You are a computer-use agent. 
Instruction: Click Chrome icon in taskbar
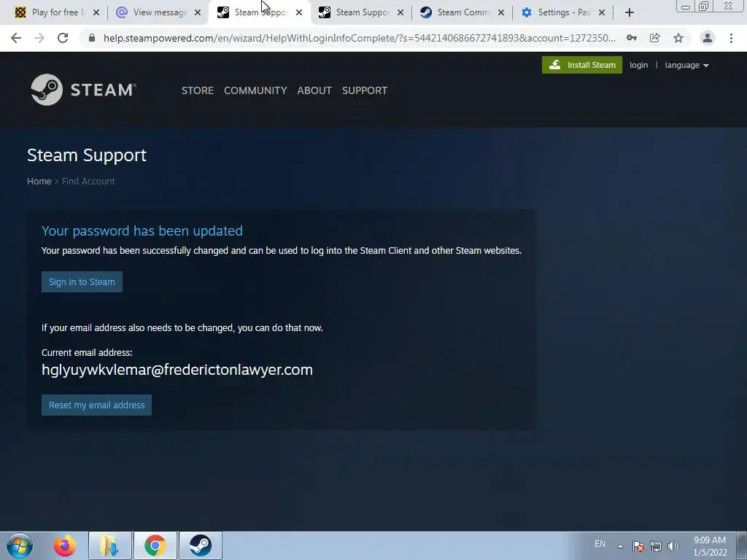(x=155, y=545)
